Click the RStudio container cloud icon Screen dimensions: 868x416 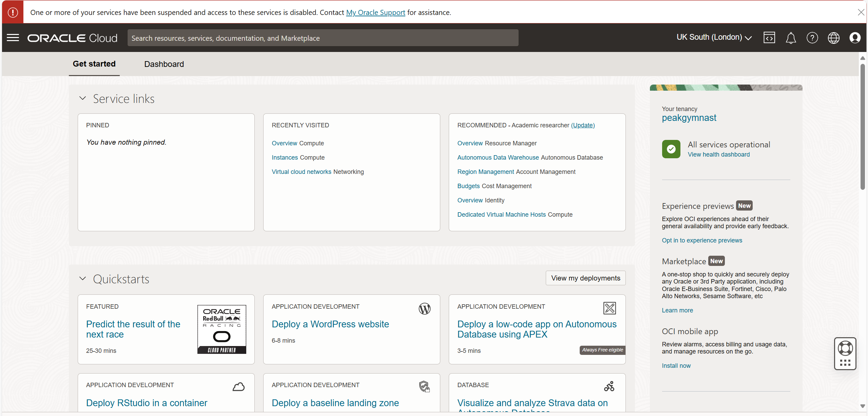(x=238, y=386)
